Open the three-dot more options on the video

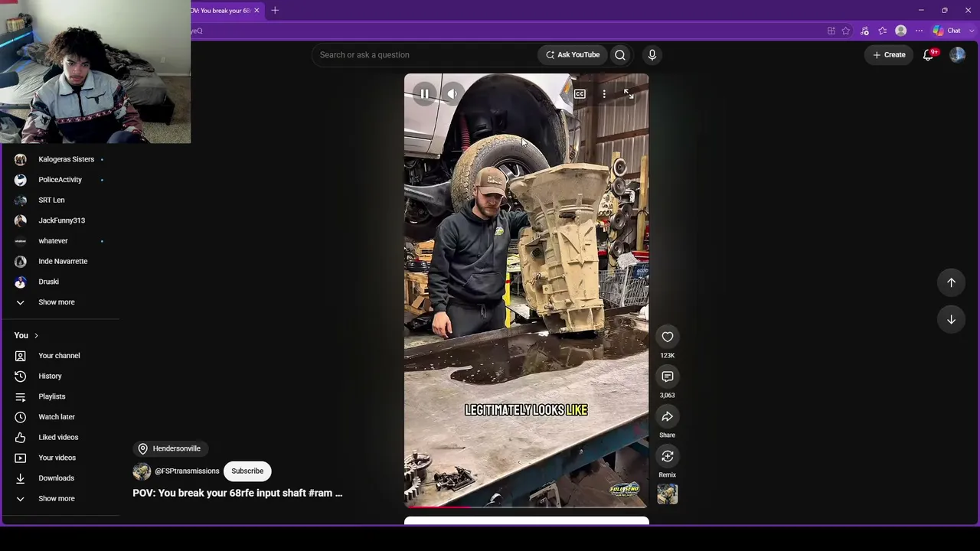coord(604,94)
